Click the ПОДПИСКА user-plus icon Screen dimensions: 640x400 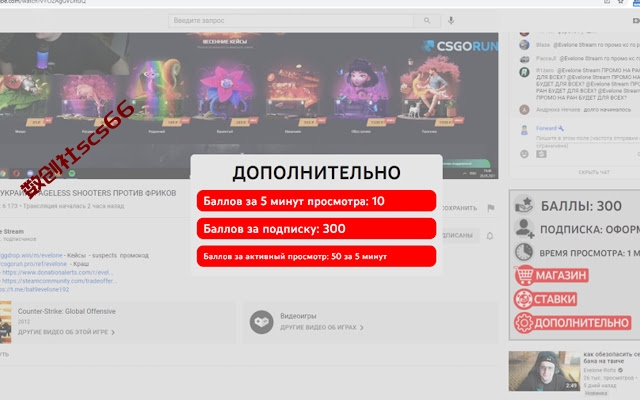(524, 228)
